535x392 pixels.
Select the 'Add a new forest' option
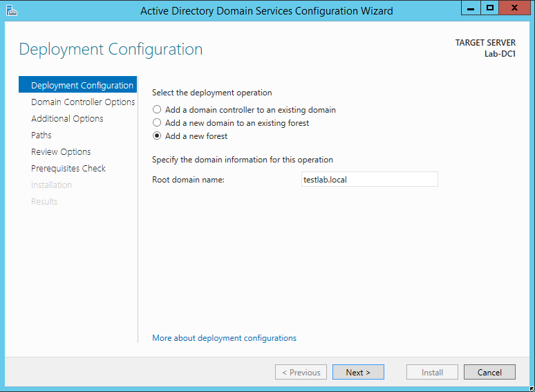(157, 136)
